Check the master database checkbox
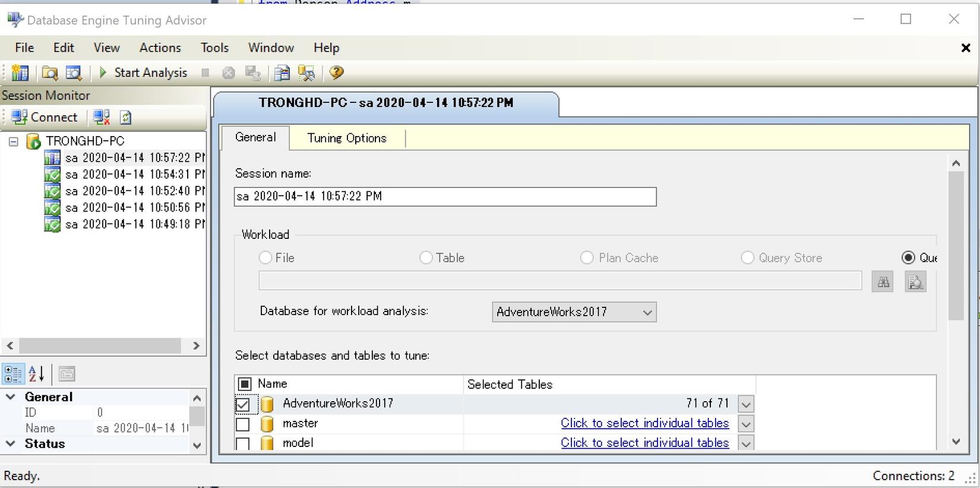This screenshot has width=980, height=488. pos(242,424)
